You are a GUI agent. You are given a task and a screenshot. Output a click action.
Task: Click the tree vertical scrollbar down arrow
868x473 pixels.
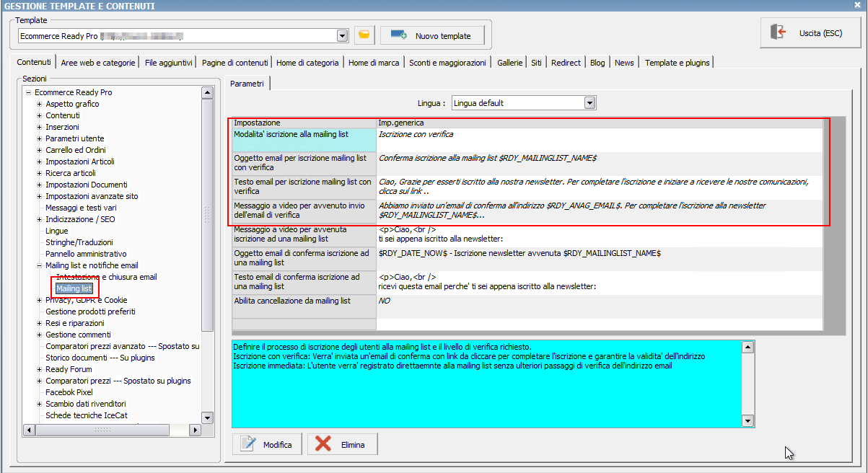pos(208,417)
